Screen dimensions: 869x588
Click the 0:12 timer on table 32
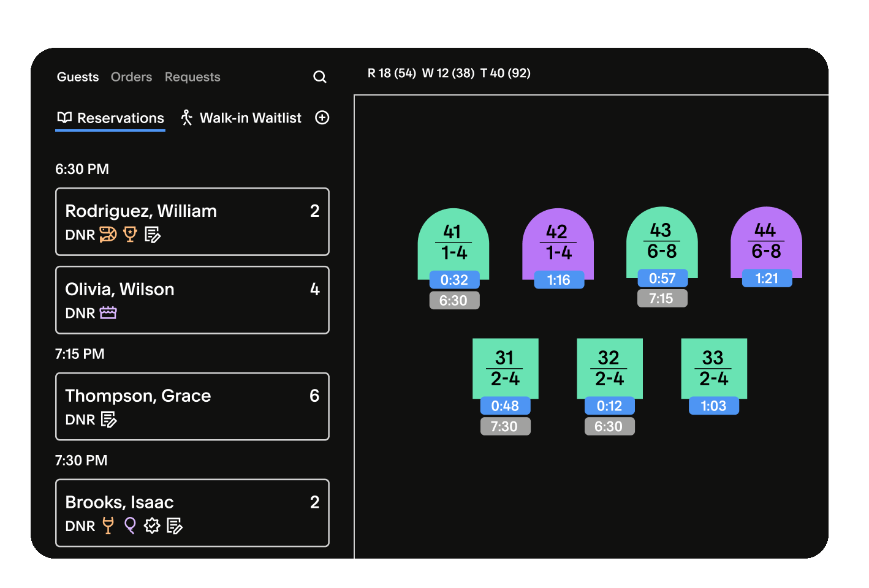pos(610,405)
